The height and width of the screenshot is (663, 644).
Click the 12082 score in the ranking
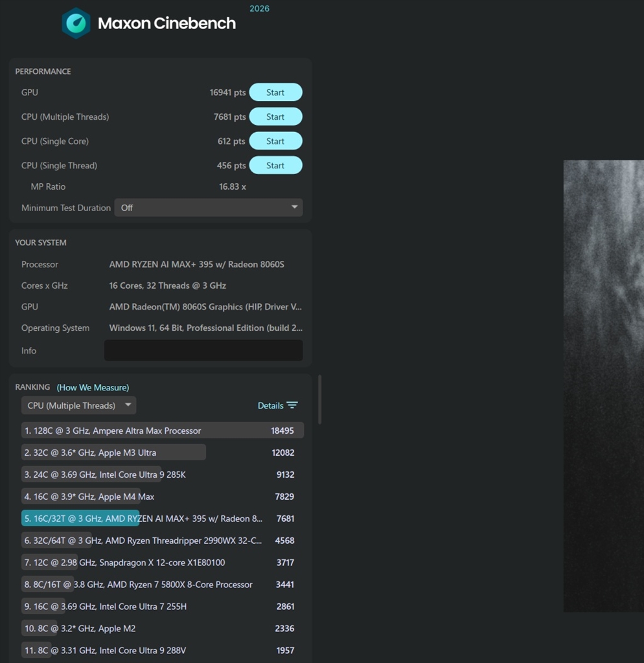[x=282, y=453]
